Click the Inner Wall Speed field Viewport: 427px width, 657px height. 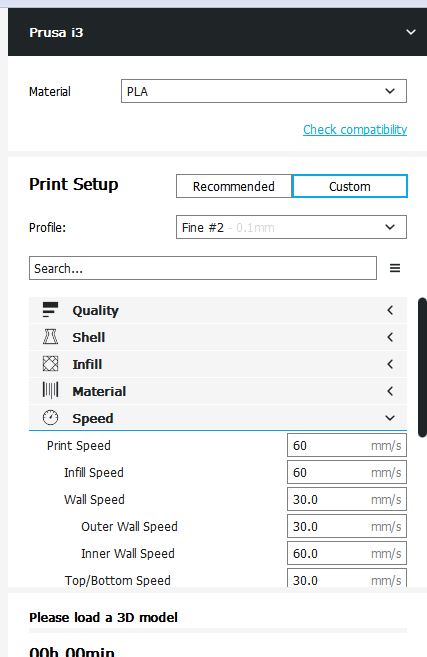pos(347,554)
